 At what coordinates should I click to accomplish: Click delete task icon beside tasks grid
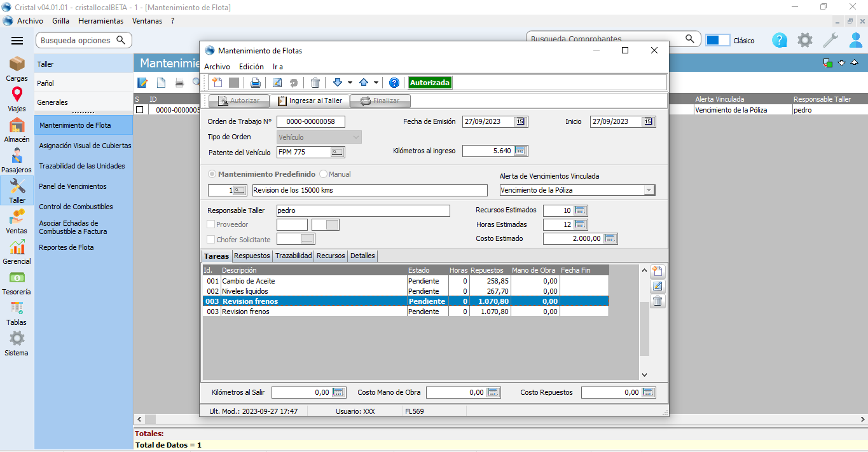(x=658, y=301)
